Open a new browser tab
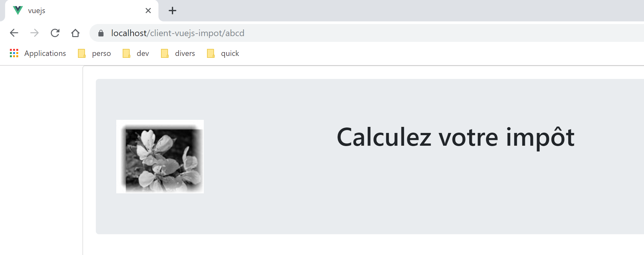Viewport: 644px width, 255px height. [172, 11]
